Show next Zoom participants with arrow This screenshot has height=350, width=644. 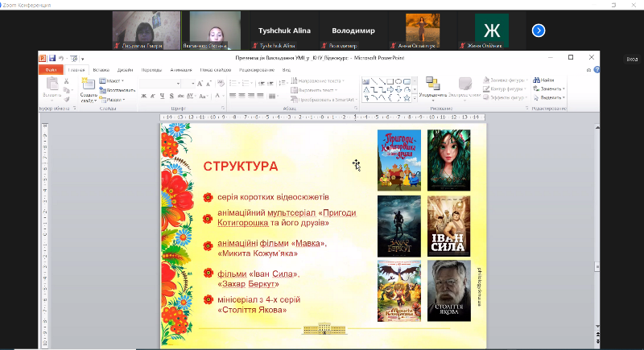tap(539, 31)
